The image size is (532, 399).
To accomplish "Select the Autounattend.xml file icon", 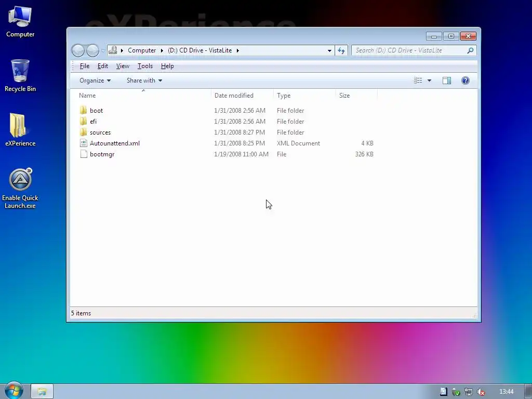I will coord(84,143).
